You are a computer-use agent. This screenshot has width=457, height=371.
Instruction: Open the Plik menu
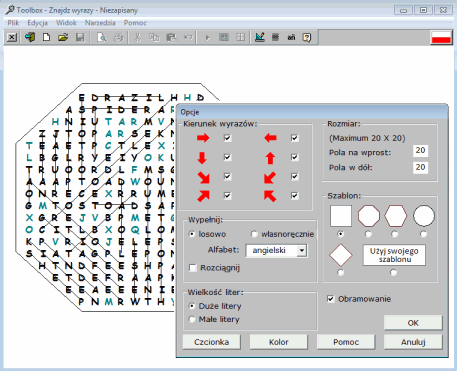click(13, 23)
